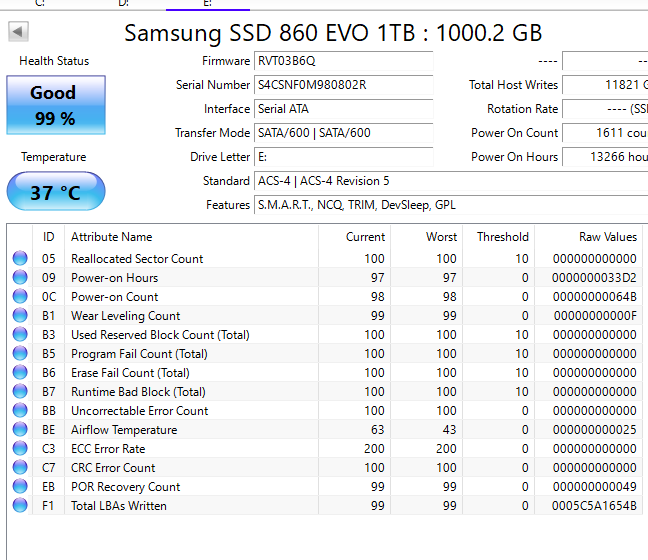This screenshot has height=560, width=648.
Task: Select Airflow Temperature attribute name
Action: pyautogui.click(x=124, y=430)
